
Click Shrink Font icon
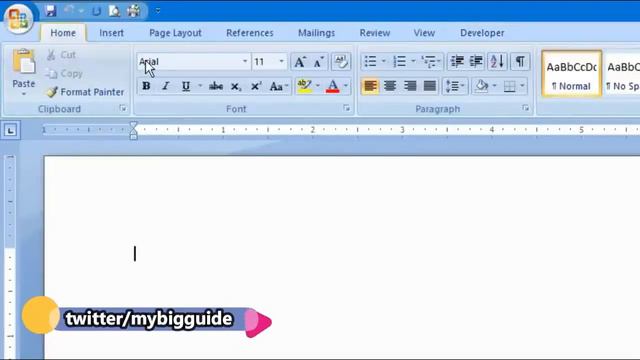point(319,62)
